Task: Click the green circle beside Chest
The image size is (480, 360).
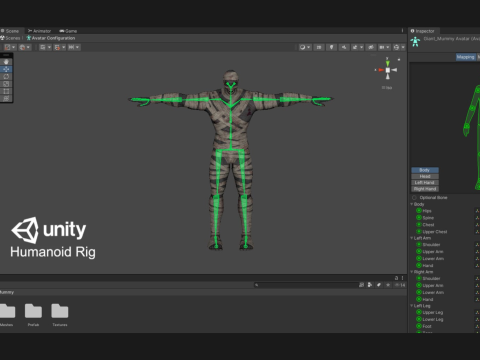Action: (x=419, y=224)
